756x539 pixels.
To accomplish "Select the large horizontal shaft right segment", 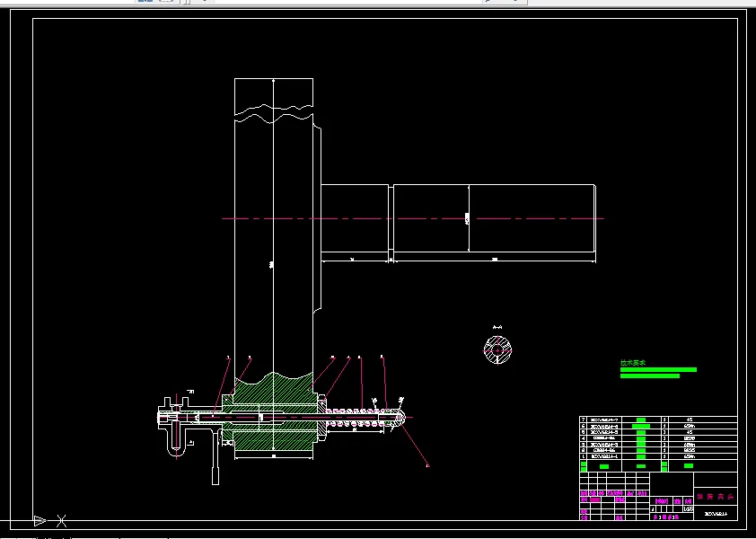I will click(x=495, y=218).
